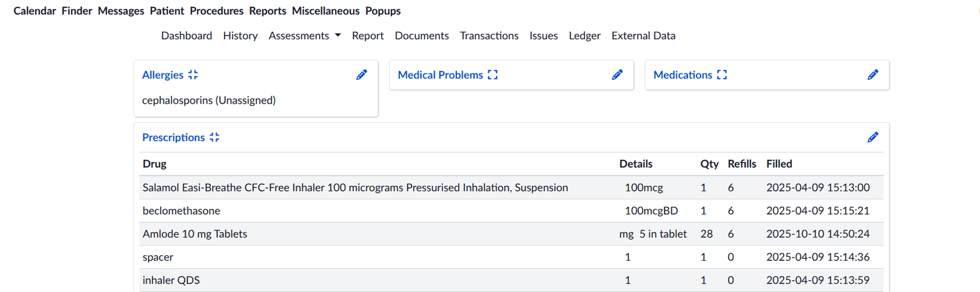
Task: Click the Details column header
Action: 636,164
